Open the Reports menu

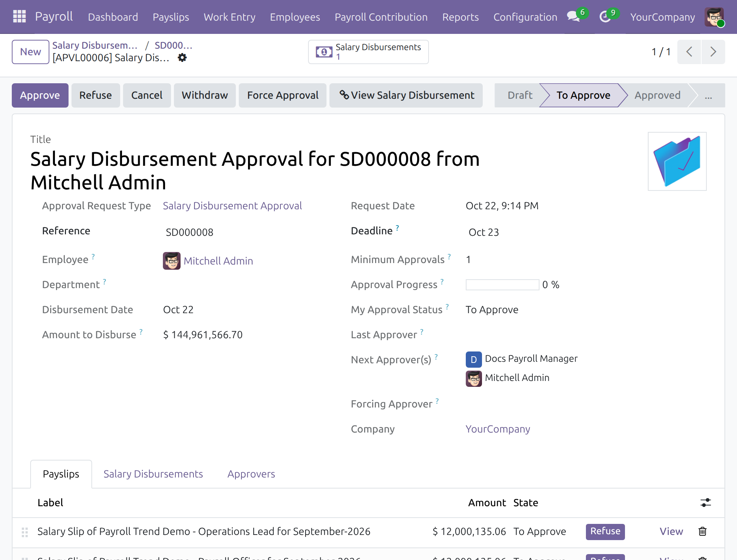460,17
